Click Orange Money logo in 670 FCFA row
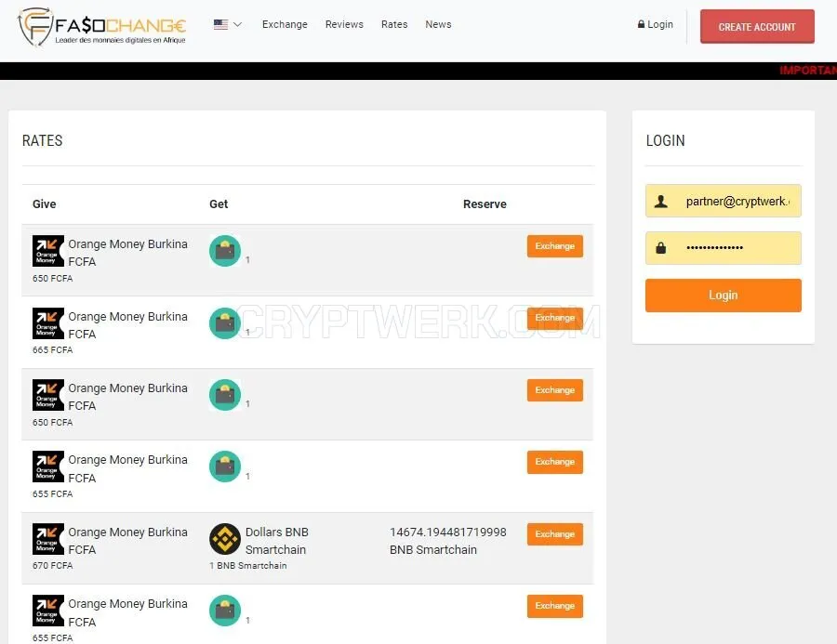The height and width of the screenshot is (644, 837). click(x=48, y=539)
